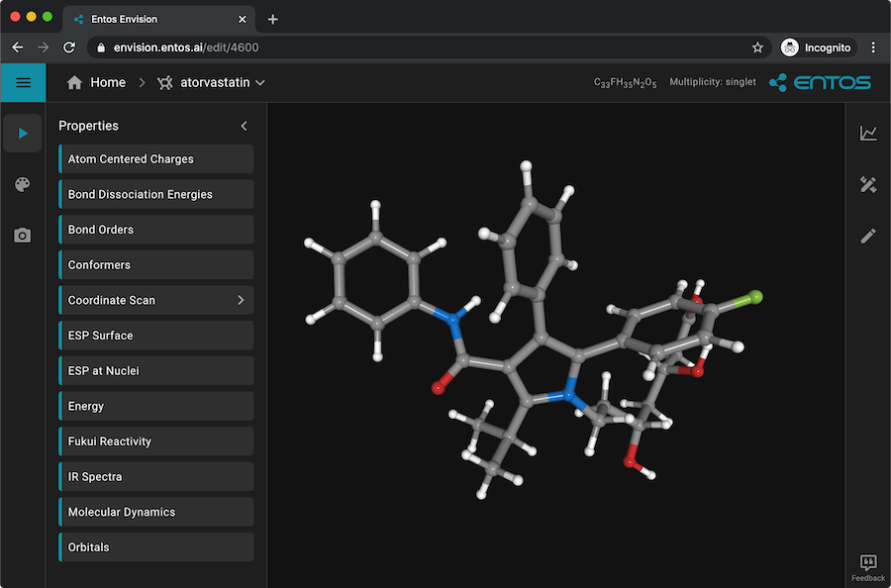The width and height of the screenshot is (891, 588).
Task: Click the molecular formula C33FH35N2O5
Action: (625, 83)
